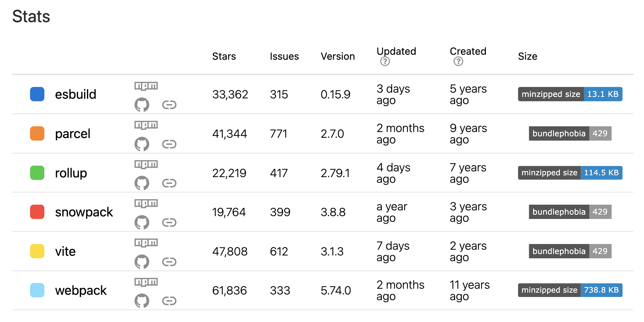The width and height of the screenshot is (644, 322).
Task: Open the npm icon for rollup
Action: 146,164
